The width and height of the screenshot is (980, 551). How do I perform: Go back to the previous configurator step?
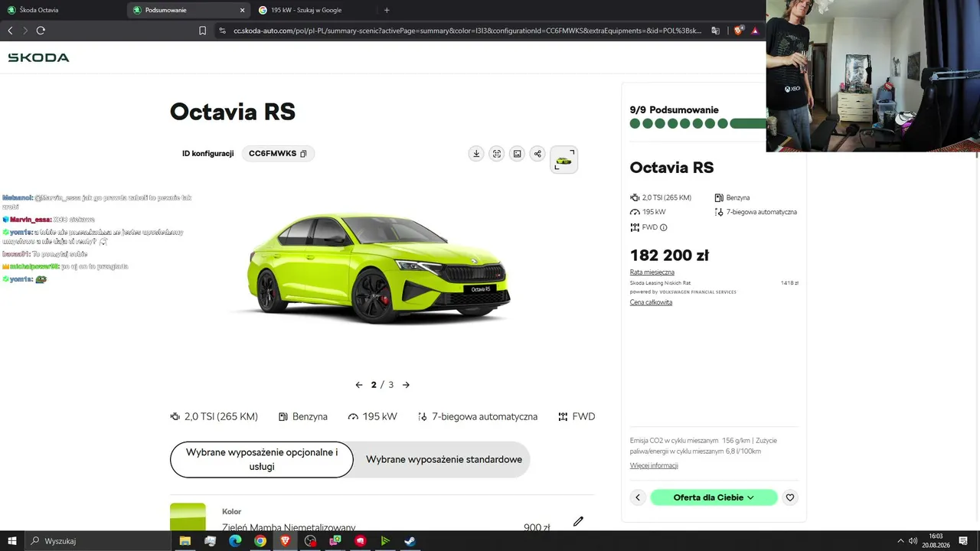click(x=638, y=497)
